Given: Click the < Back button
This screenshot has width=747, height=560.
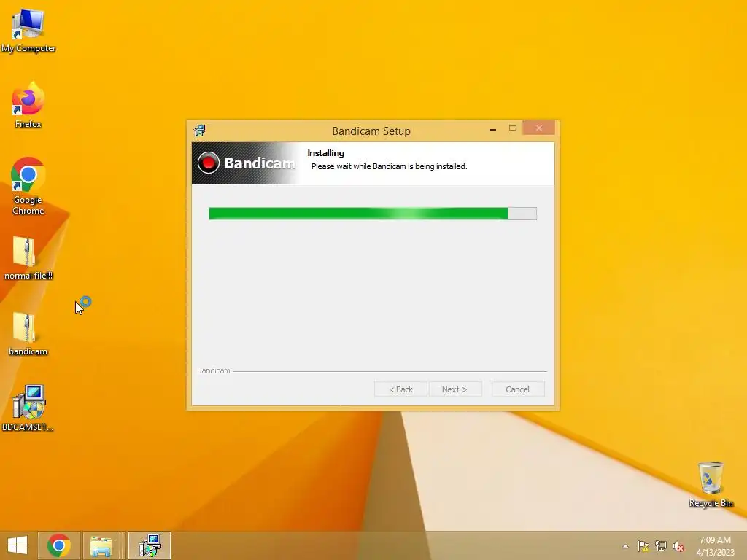Looking at the screenshot, I should 401,389.
